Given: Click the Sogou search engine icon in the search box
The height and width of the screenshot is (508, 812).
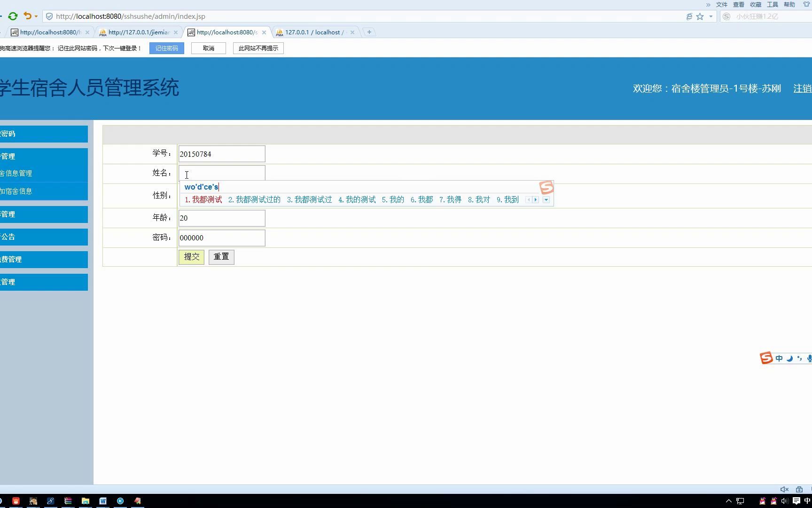Looking at the screenshot, I should [x=726, y=16].
